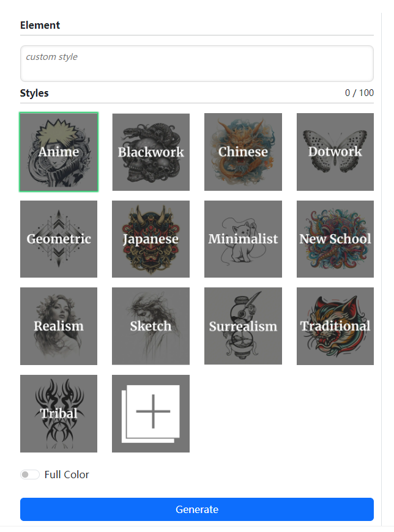Viewport: 394px width, 532px height.
Task: Select the Traditional panther style
Action: 335,326
